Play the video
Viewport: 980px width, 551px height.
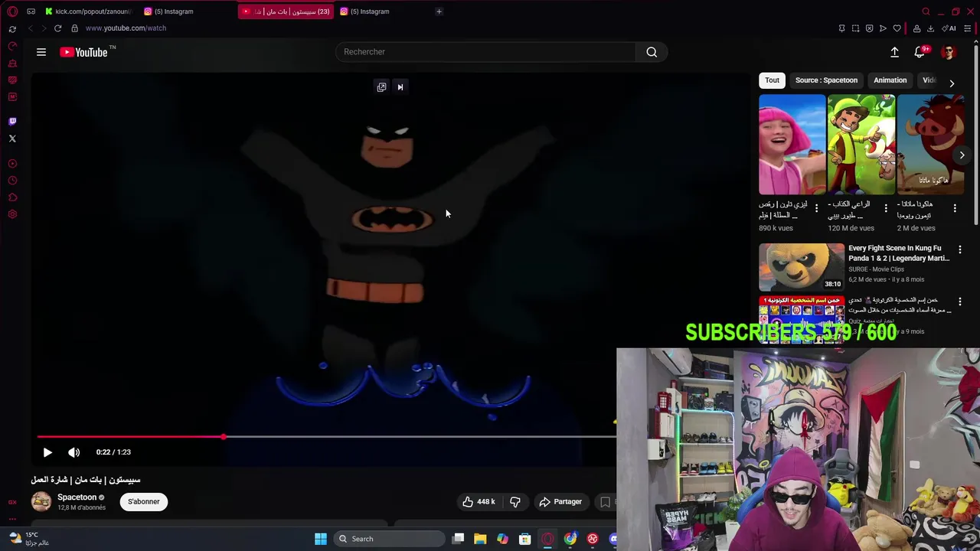coord(47,452)
